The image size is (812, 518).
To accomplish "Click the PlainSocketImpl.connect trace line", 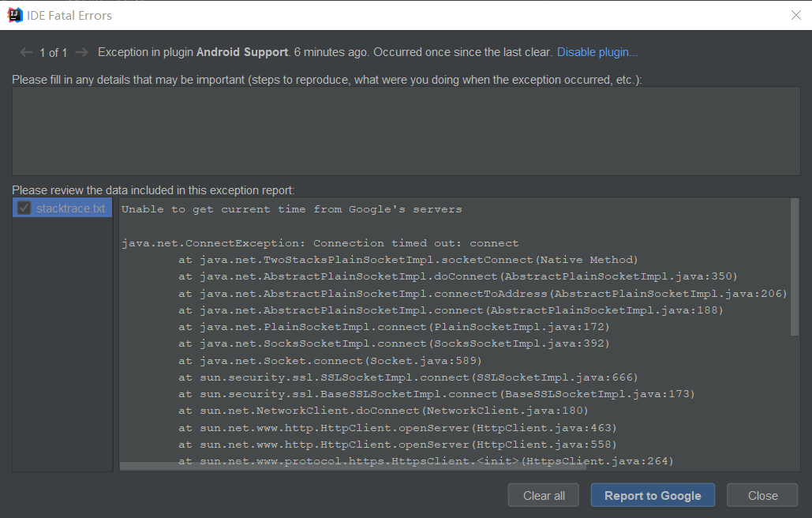I will [x=394, y=327].
